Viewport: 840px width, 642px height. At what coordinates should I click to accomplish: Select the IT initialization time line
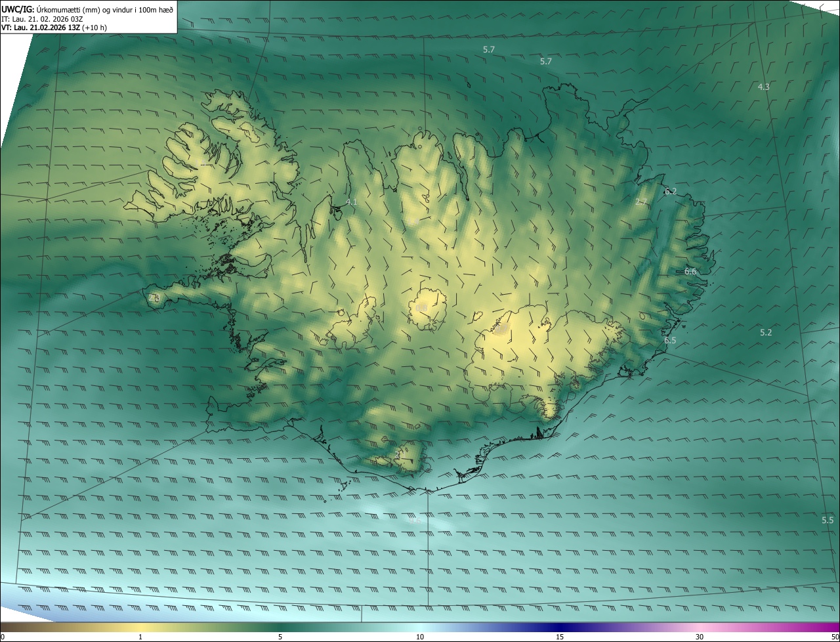[41, 18]
